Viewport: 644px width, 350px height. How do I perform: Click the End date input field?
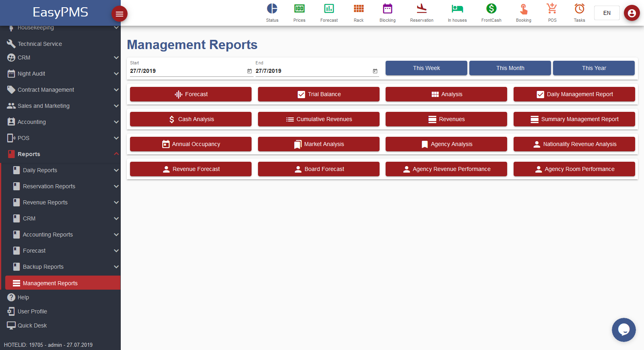312,71
